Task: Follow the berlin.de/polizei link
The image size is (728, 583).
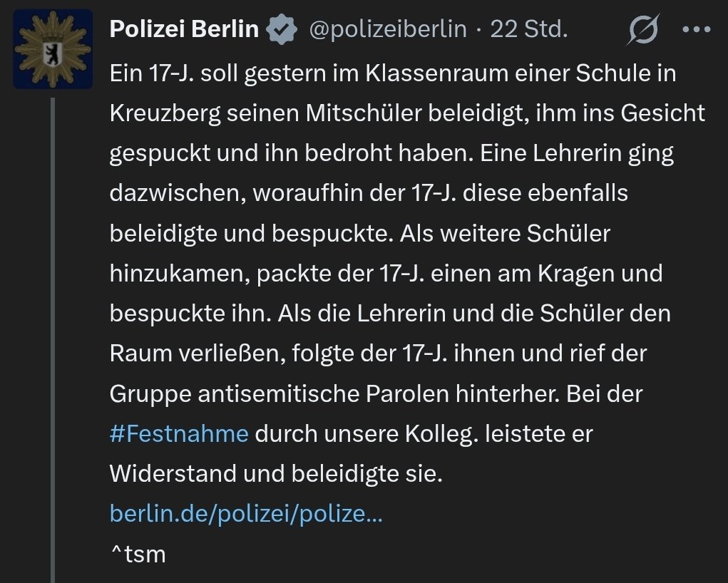Action: point(246,513)
